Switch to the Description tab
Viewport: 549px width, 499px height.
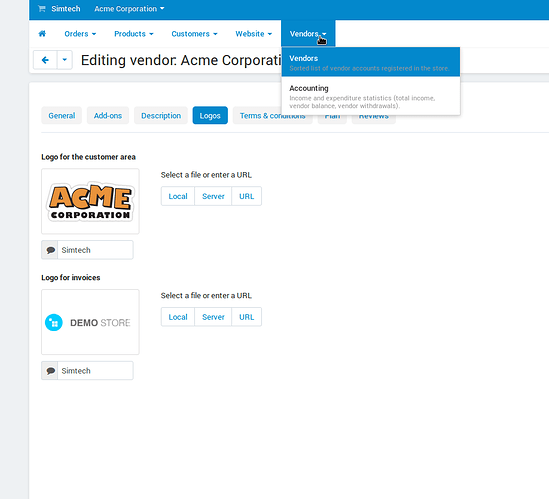[x=161, y=116]
